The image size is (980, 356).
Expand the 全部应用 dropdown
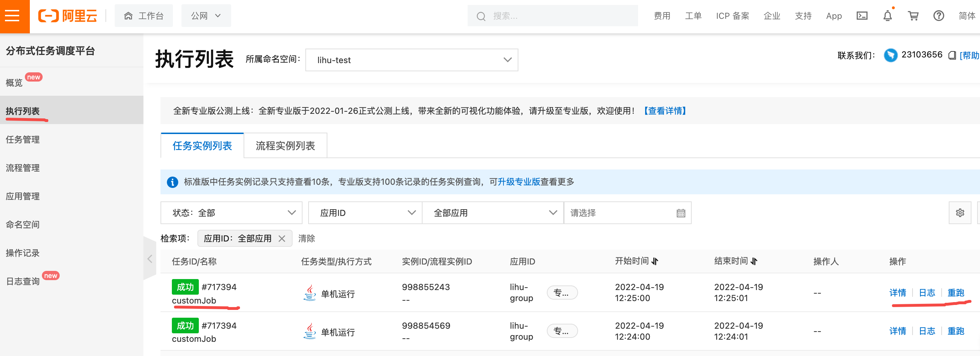[493, 213]
